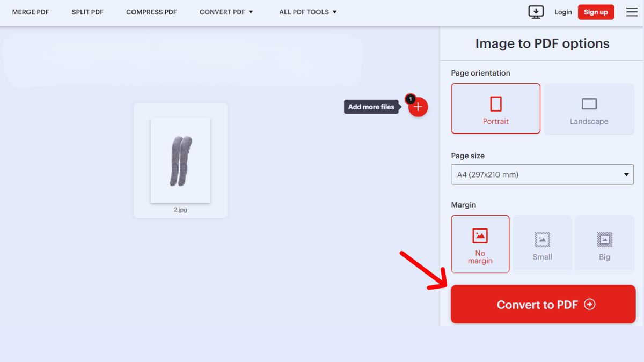
Task: Expand the Convert PDF menu
Action: (226, 12)
